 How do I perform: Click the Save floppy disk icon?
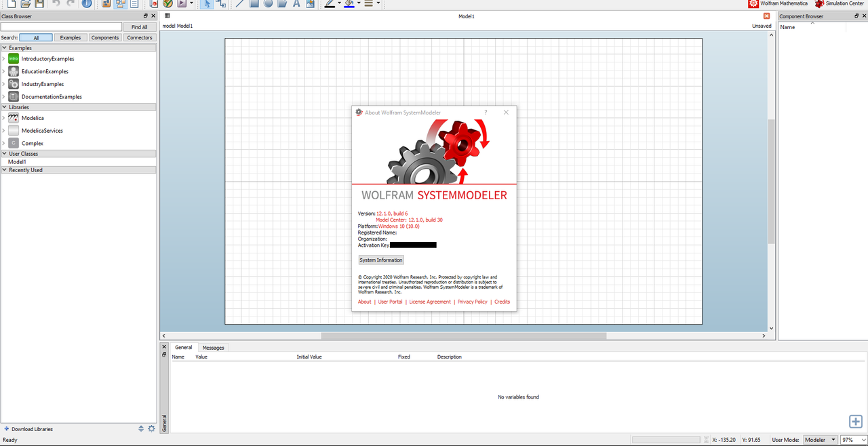tap(39, 3)
